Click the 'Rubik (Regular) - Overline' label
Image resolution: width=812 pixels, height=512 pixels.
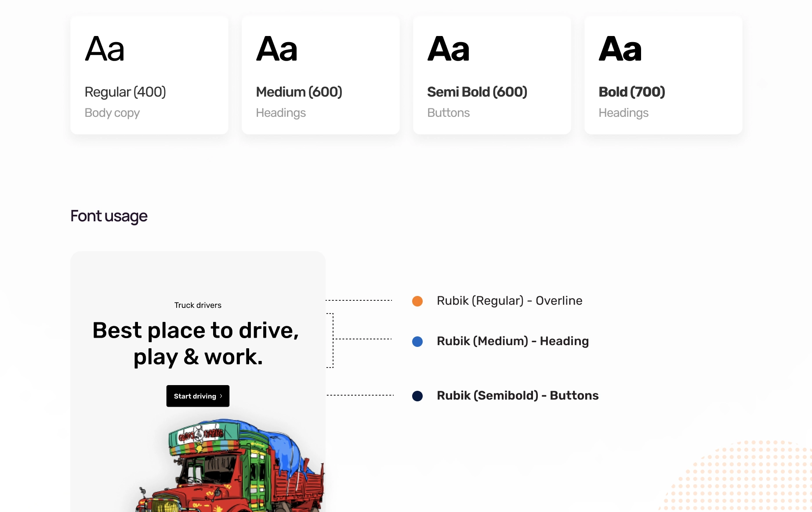tap(510, 301)
